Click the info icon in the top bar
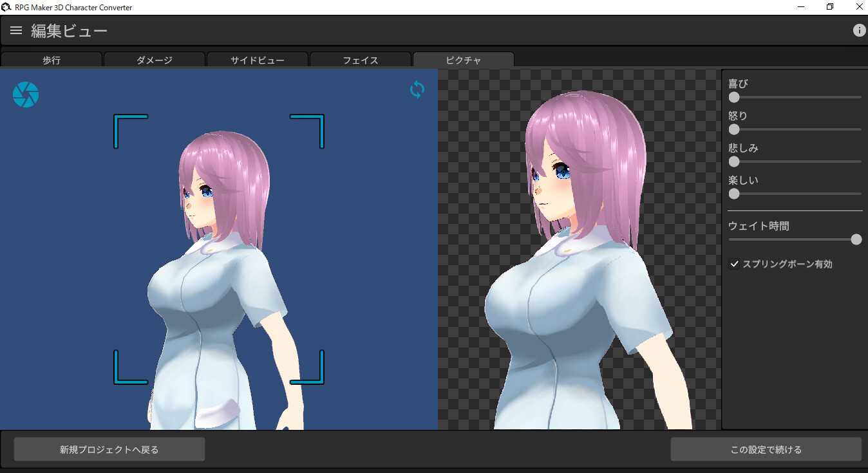This screenshot has height=473, width=868. tap(859, 30)
